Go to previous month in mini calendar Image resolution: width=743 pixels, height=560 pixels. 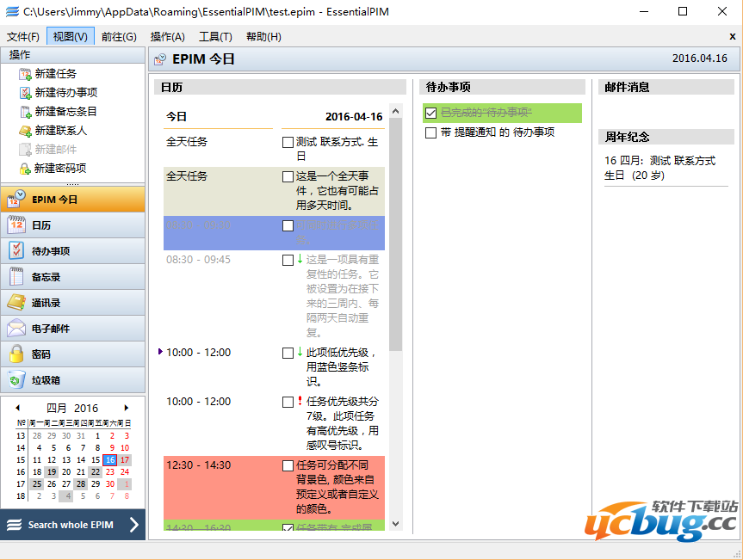(17, 408)
